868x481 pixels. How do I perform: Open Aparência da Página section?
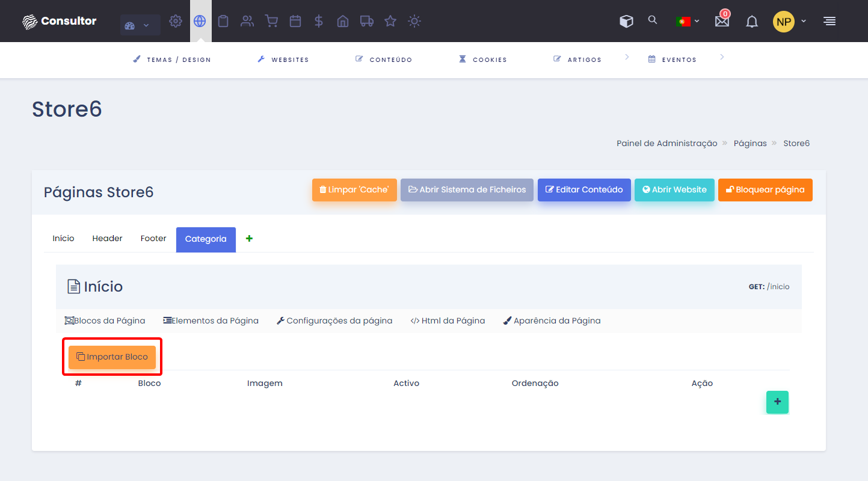pyautogui.click(x=552, y=320)
